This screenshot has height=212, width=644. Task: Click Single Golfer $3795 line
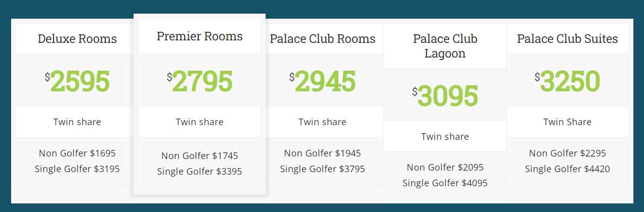point(322,169)
